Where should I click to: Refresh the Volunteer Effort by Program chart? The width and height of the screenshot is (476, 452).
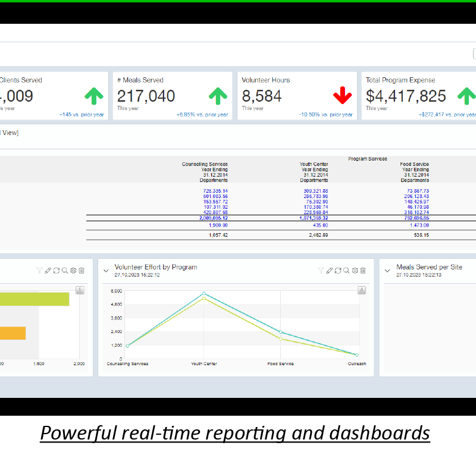(x=339, y=271)
